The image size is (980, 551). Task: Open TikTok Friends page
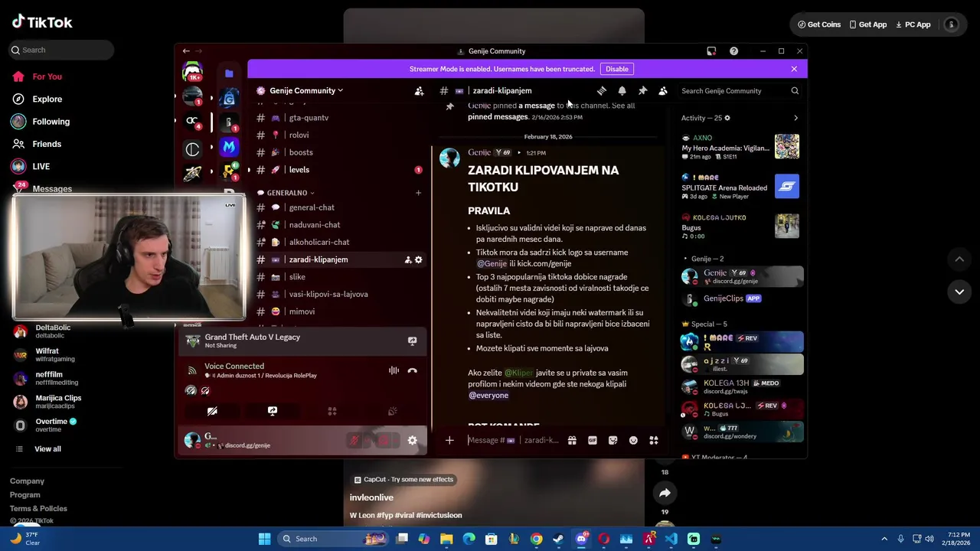tap(47, 144)
